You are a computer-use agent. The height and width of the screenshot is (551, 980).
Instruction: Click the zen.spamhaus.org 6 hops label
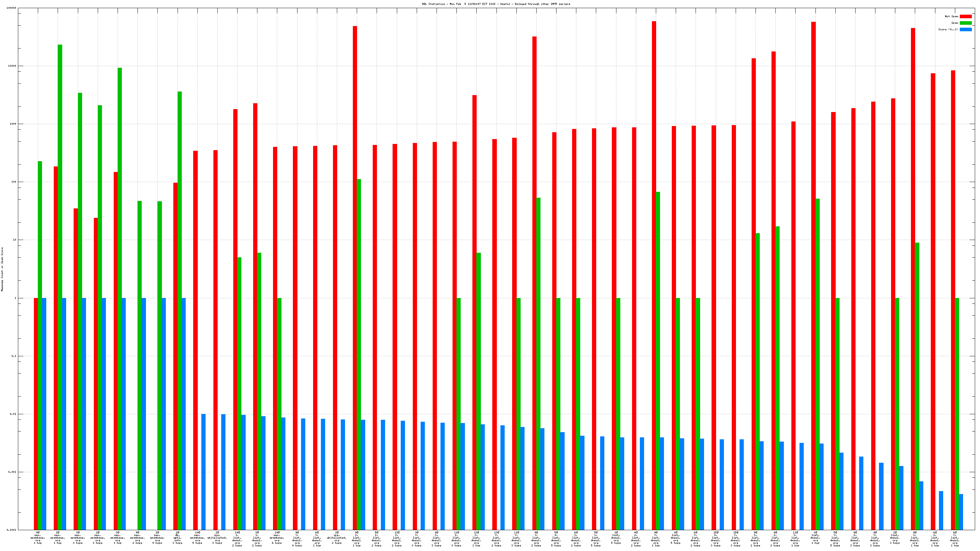pyautogui.click(x=277, y=538)
